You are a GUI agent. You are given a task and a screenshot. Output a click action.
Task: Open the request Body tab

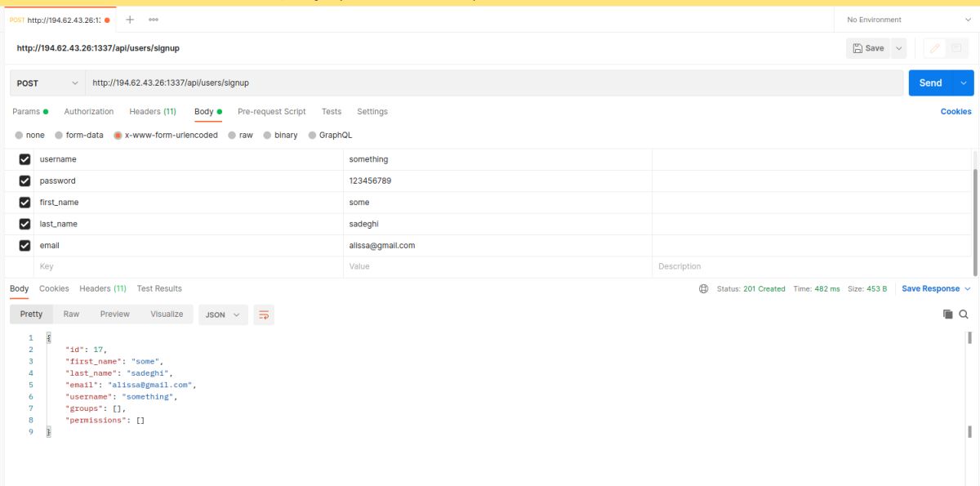click(x=208, y=112)
